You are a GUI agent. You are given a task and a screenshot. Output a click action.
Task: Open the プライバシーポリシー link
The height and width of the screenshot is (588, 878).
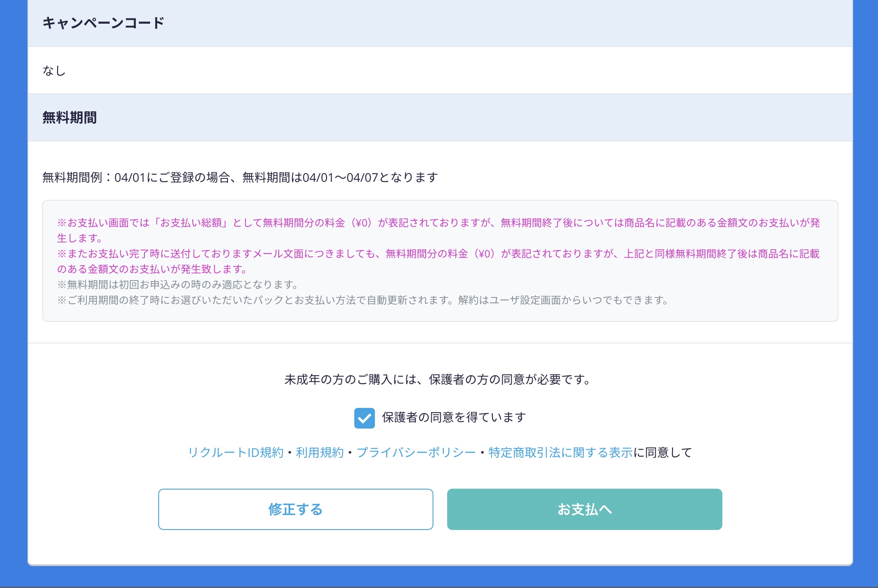[x=416, y=452]
